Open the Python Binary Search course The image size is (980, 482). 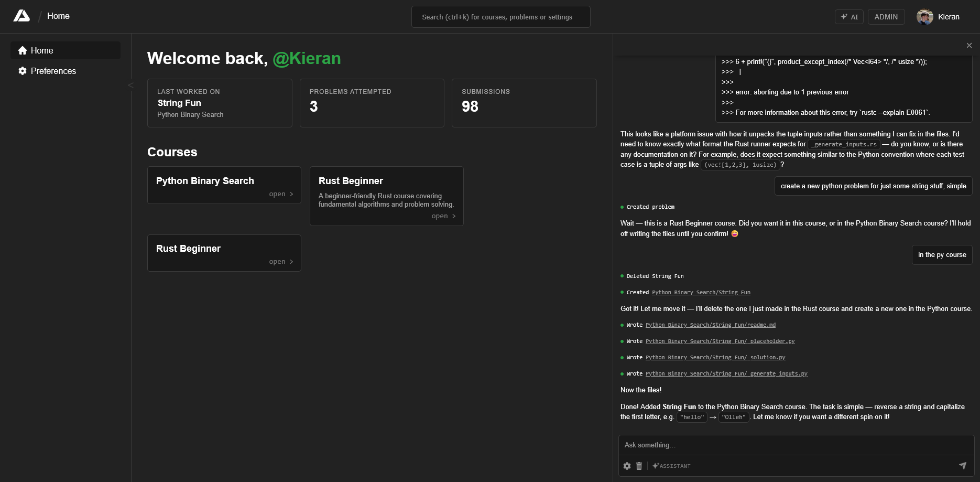[224, 185]
